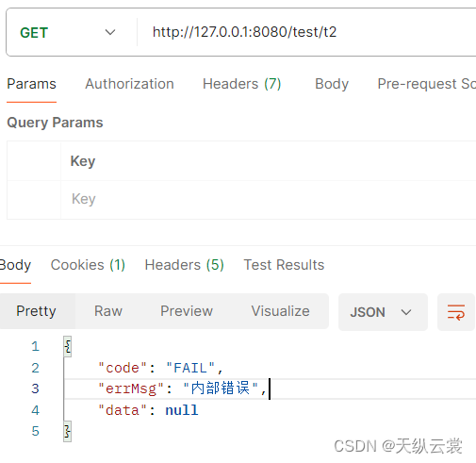Click the null value on line 4
This screenshot has height=463, width=476.
tap(182, 410)
